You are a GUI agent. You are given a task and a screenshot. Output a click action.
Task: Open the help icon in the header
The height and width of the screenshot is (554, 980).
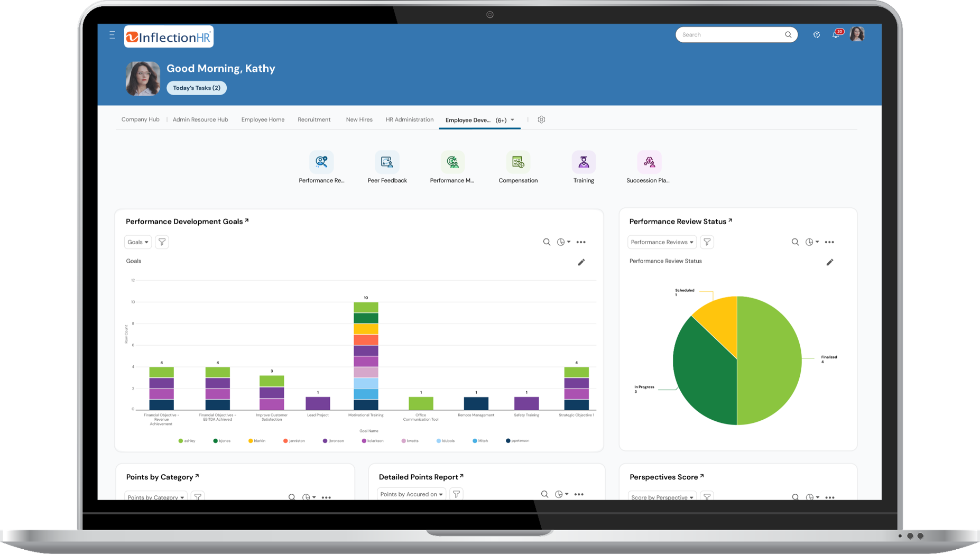coord(817,35)
